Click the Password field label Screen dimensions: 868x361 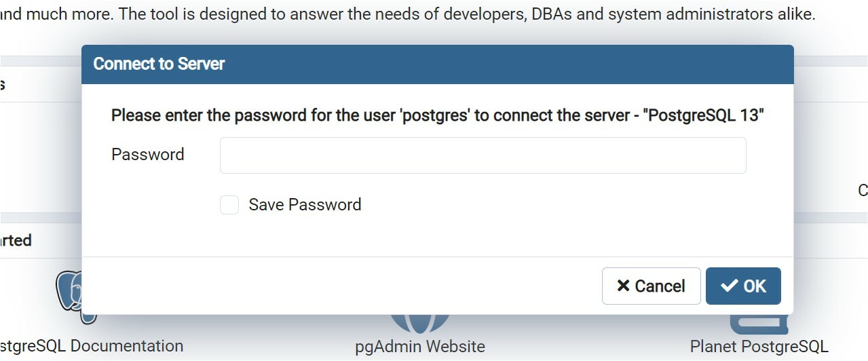147,155
